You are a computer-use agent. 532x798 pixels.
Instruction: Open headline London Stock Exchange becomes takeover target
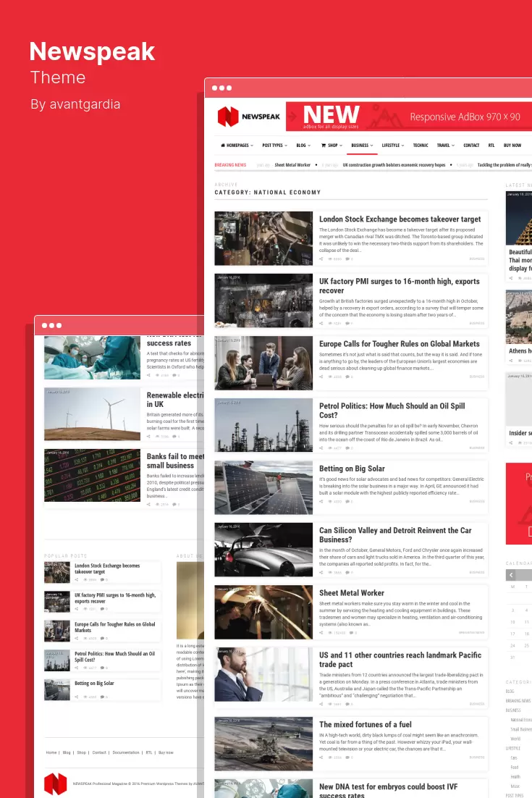point(400,219)
